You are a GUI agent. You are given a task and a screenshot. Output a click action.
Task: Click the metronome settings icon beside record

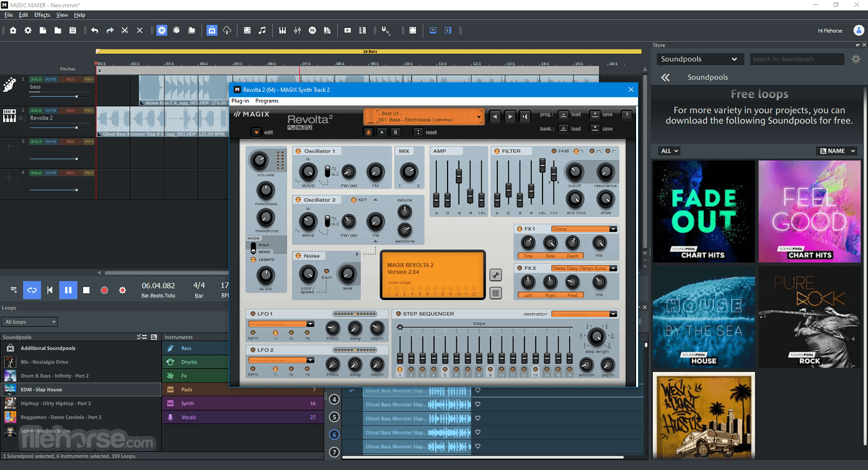tap(122, 290)
